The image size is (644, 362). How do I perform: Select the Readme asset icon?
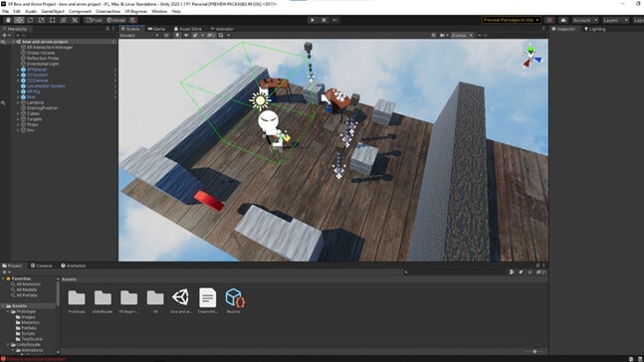[234, 297]
